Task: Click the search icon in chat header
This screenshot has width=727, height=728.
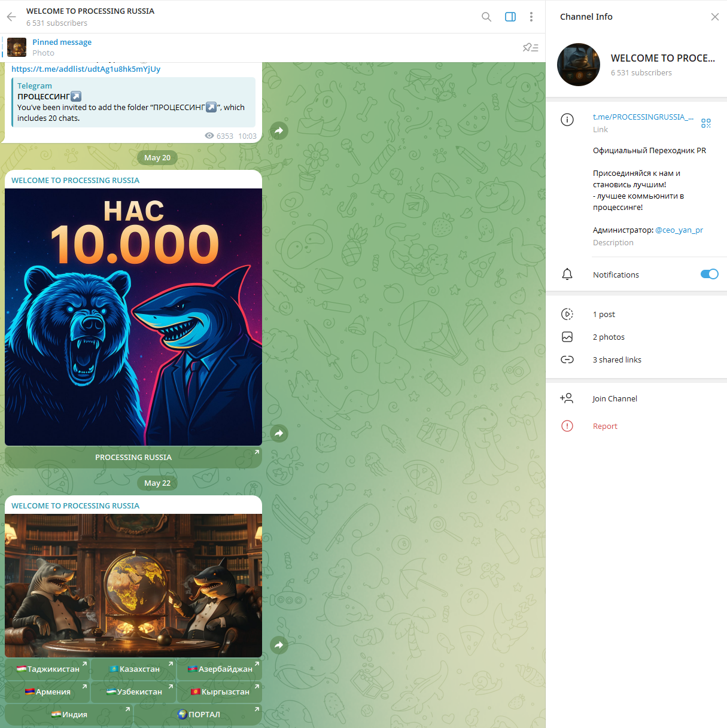Action: pyautogui.click(x=486, y=17)
